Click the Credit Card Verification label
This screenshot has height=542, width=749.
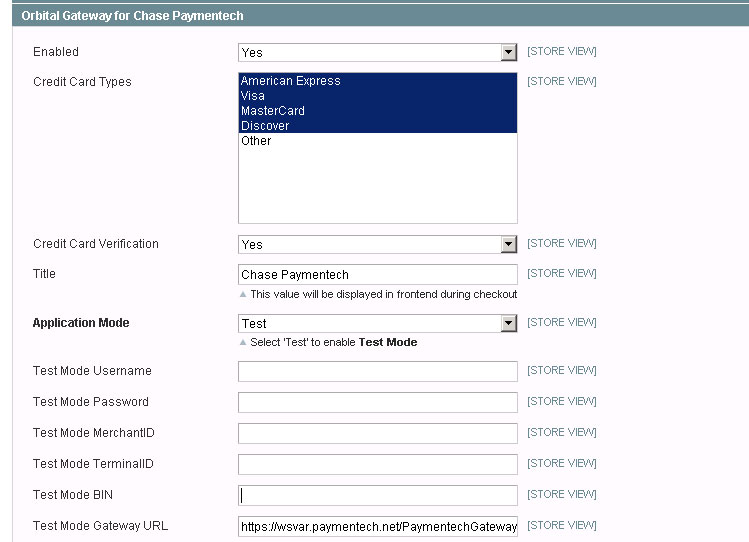click(96, 244)
